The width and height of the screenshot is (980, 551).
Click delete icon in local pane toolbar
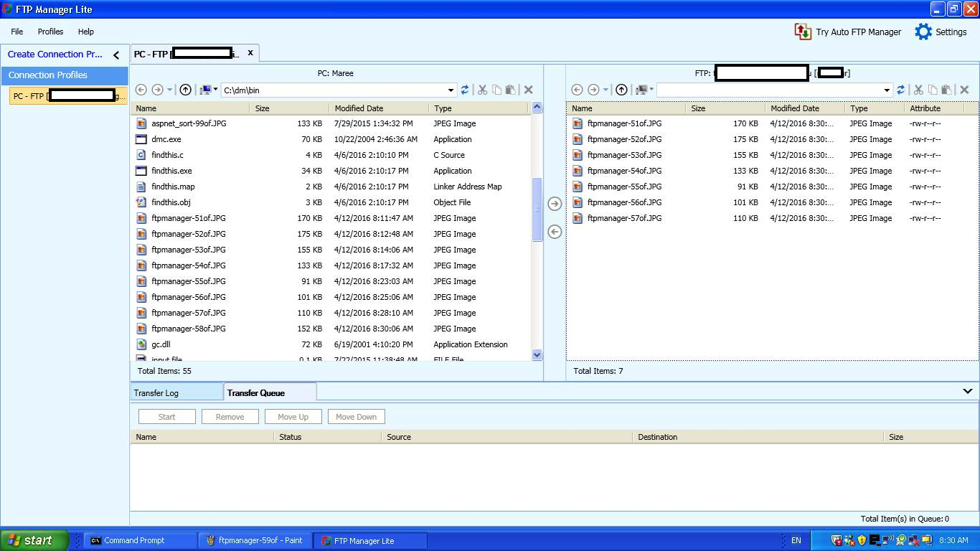tap(528, 90)
